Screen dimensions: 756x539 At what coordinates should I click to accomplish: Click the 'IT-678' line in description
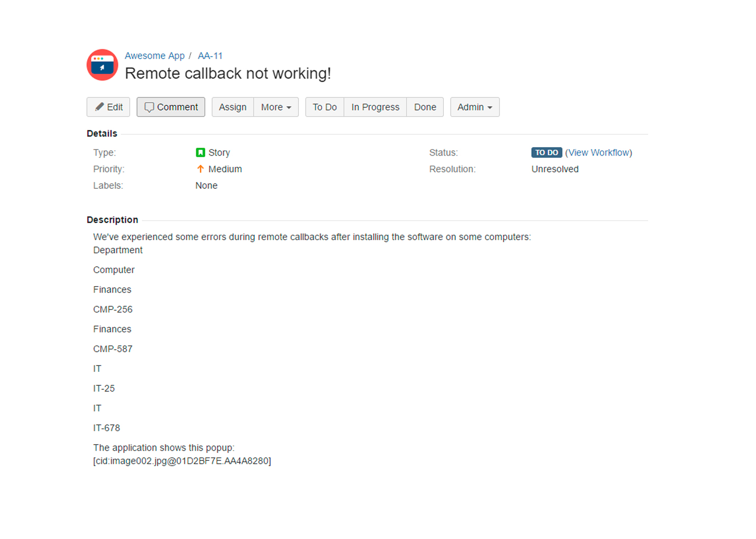[106, 428]
